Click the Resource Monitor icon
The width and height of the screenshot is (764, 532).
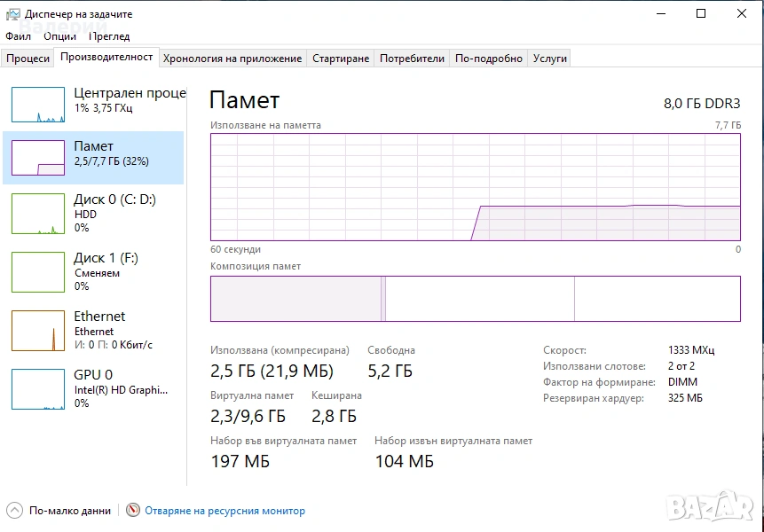point(133,511)
